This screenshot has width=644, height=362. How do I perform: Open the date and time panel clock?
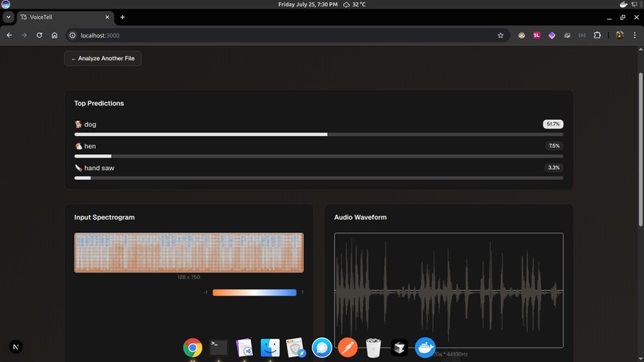pyautogui.click(x=308, y=5)
